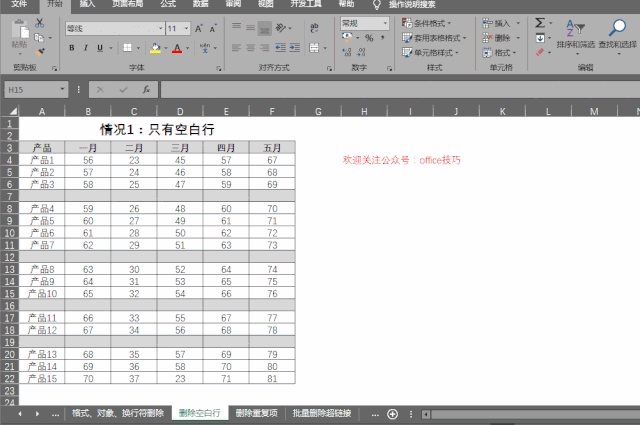640x425 pixels.
Task: Switch to the Insert (插入) ribbon tab
Action: tap(87, 4)
